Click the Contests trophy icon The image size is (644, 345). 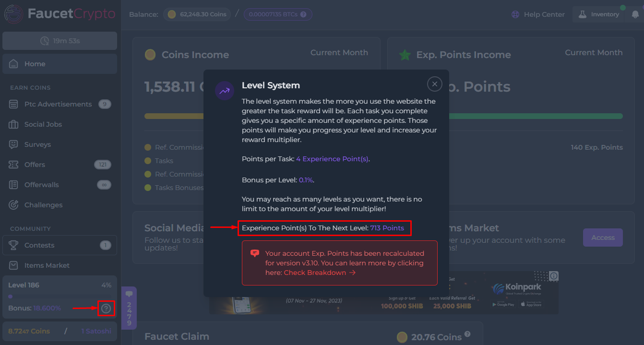point(14,245)
